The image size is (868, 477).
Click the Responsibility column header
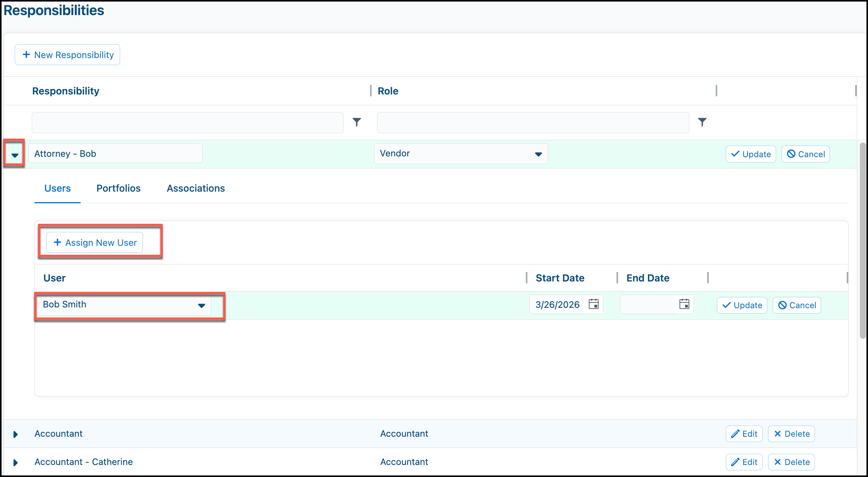tap(65, 91)
